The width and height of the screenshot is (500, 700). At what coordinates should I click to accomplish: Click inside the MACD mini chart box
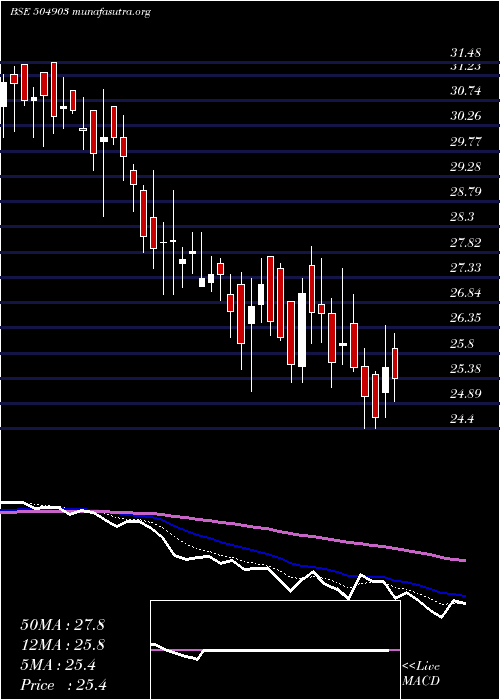[275, 650]
